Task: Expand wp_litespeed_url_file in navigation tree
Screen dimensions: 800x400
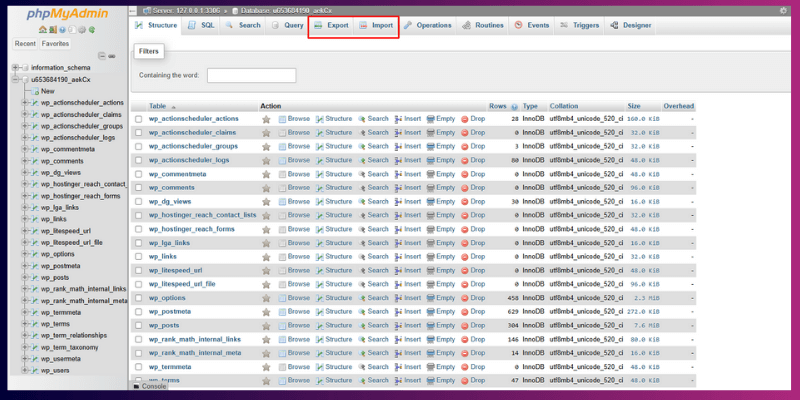Action: pos(24,242)
